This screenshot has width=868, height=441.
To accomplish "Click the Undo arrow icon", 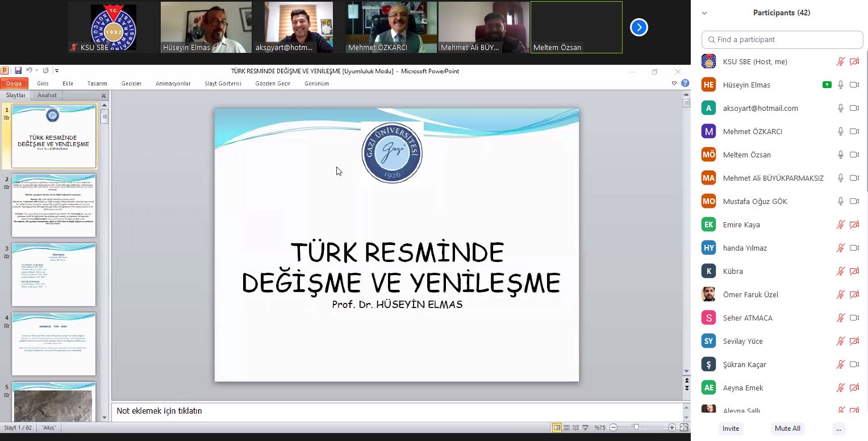I will tap(28, 71).
